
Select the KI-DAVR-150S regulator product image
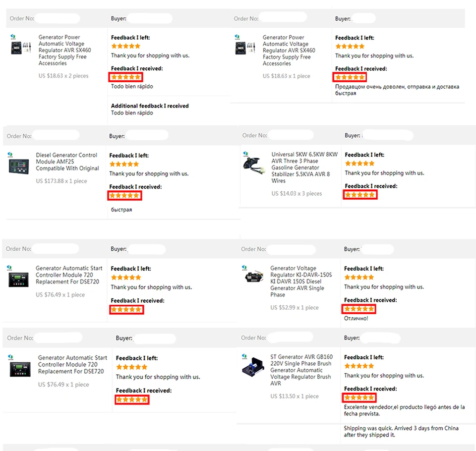click(255, 277)
